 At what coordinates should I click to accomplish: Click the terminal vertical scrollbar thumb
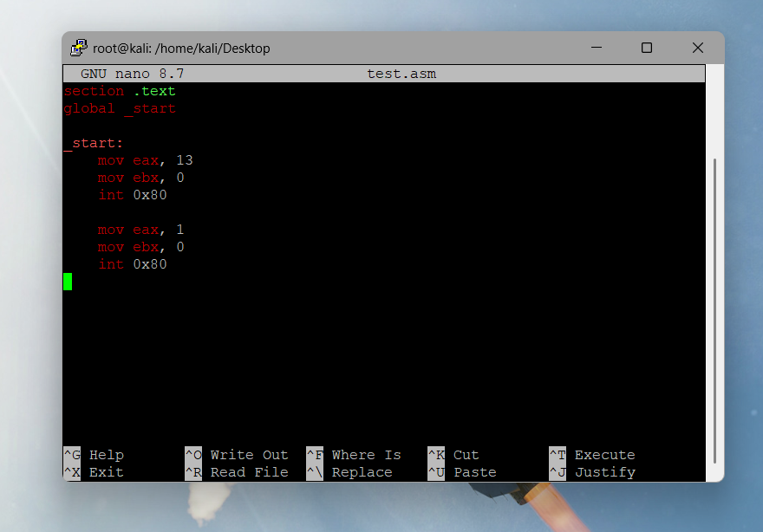coord(714,310)
